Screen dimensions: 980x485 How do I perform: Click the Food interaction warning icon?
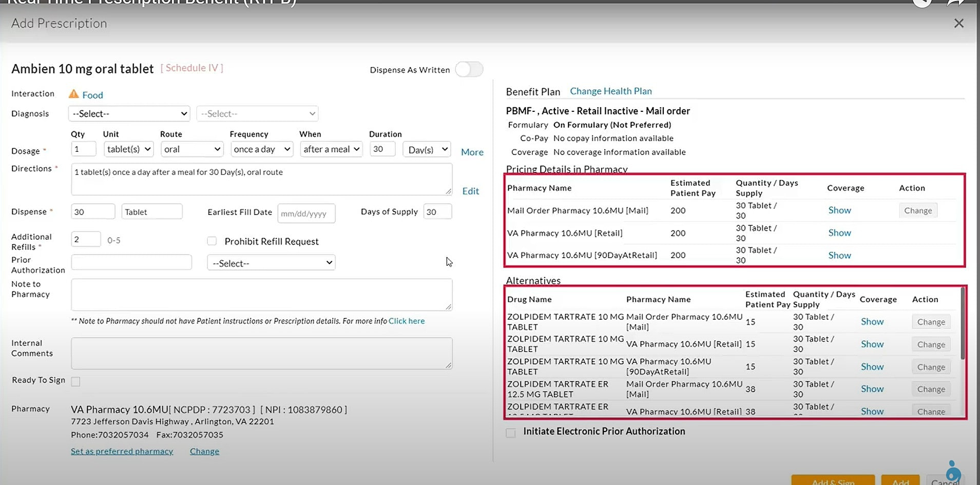coord(74,94)
